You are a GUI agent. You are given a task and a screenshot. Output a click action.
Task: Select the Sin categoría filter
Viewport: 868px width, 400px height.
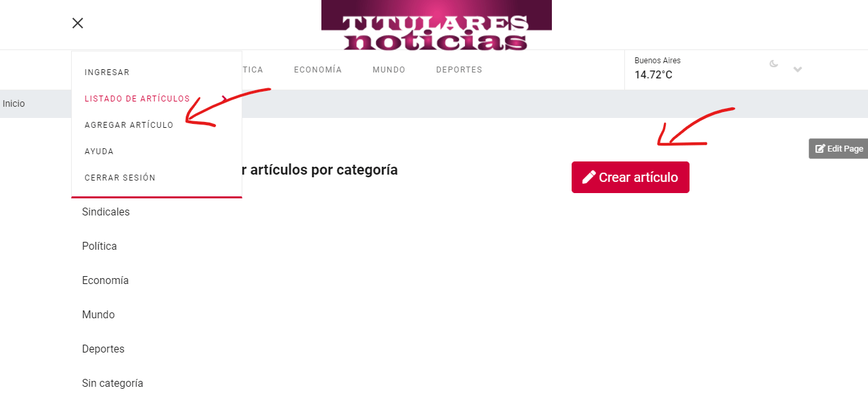click(x=113, y=384)
